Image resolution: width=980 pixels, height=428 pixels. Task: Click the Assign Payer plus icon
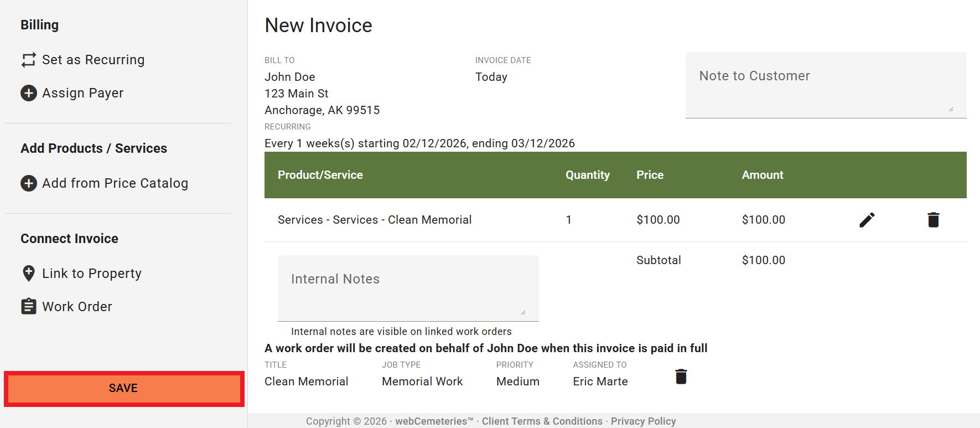pyautogui.click(x=29, y=93)
